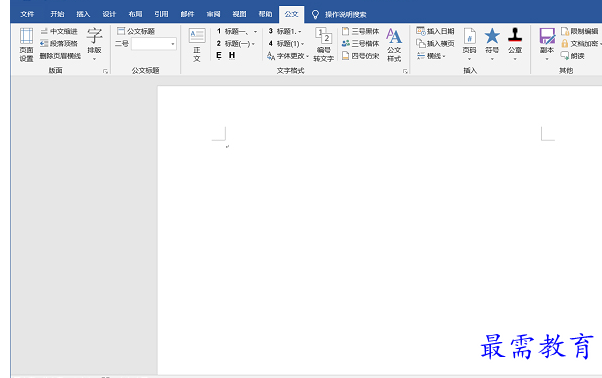Viewport: 602px width, 378px height.
Task: Apply the 正文 body text style
Action: coord(197,45)
